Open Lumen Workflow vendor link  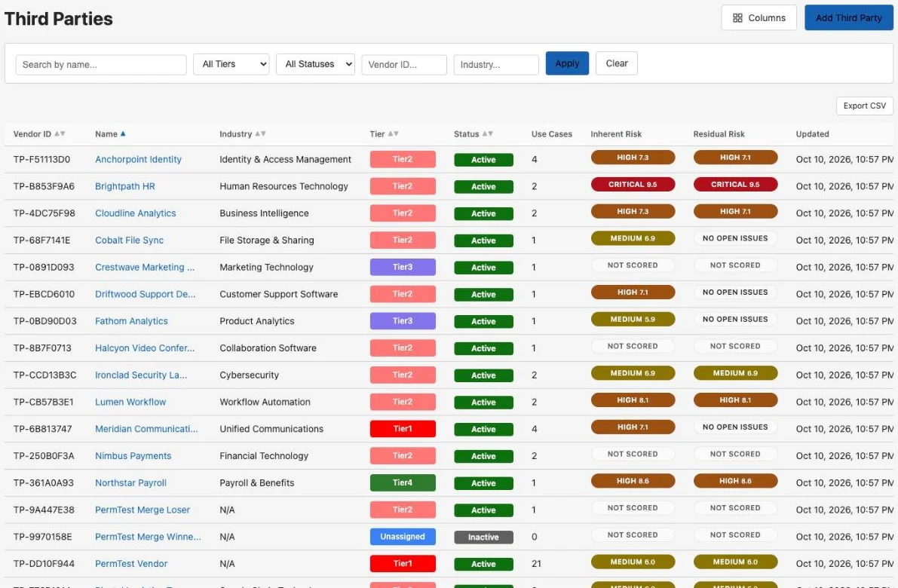point(130,402)
